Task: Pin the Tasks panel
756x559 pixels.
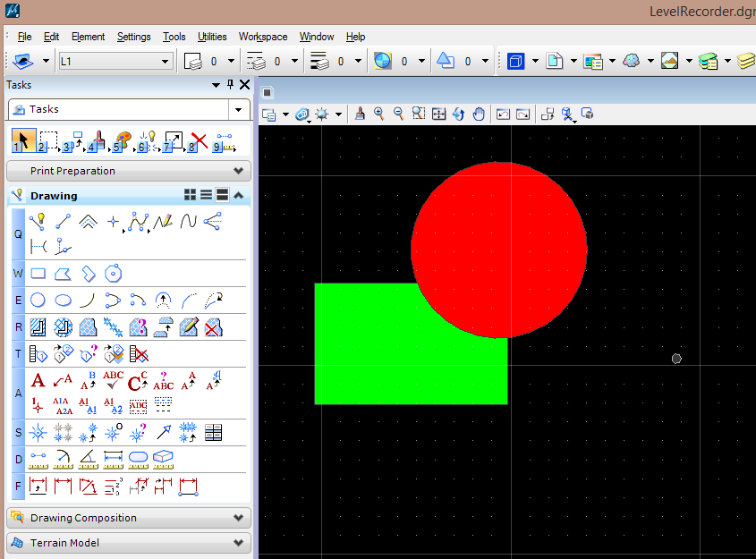Action: click(231, 85)
